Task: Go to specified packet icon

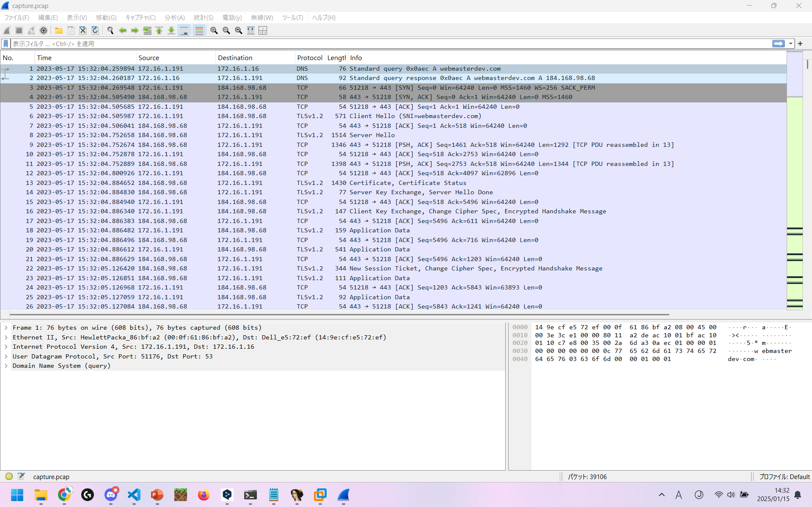Action: point(147,30)
